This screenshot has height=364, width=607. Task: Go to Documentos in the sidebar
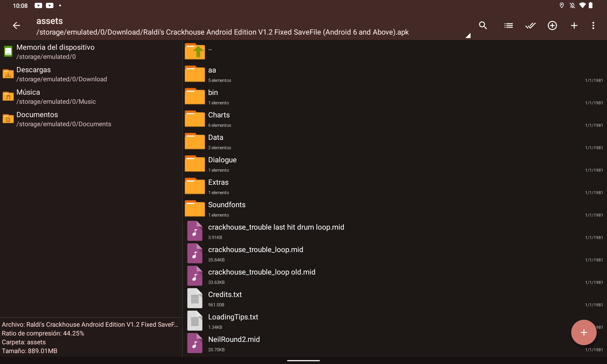click(91, 119)
